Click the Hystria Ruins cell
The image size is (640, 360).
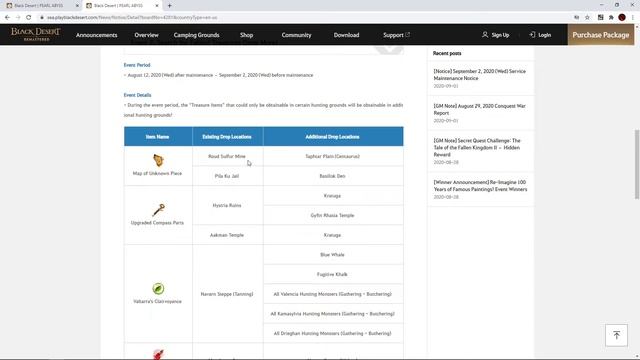pos(227,205)
